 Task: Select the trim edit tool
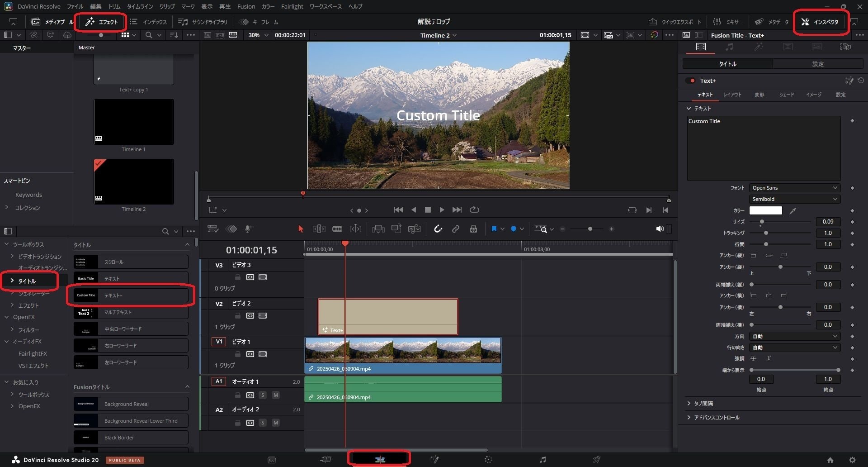point(319,229)
